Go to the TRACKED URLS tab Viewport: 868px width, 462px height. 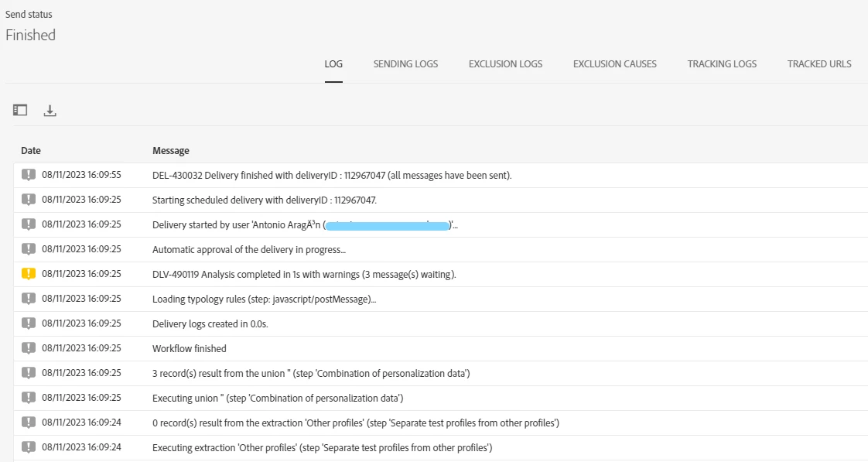point(819,64)
